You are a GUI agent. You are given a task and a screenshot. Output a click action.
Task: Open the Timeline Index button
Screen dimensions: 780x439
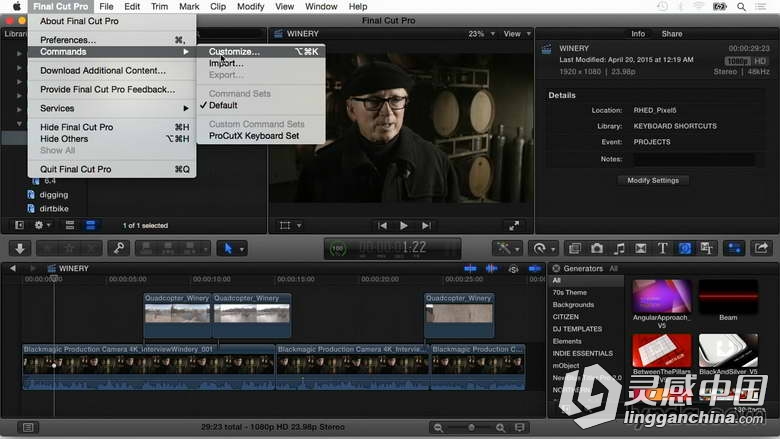coord(28,427)
